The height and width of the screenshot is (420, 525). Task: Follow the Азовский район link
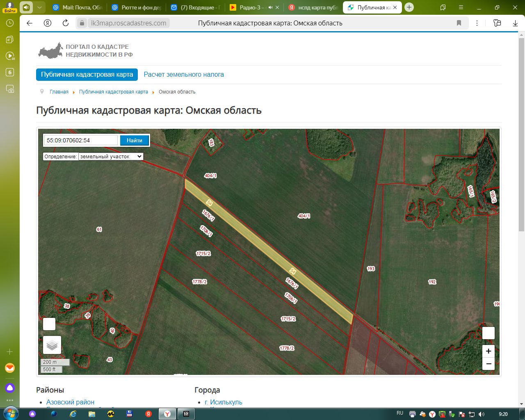[x=70, y=402]
